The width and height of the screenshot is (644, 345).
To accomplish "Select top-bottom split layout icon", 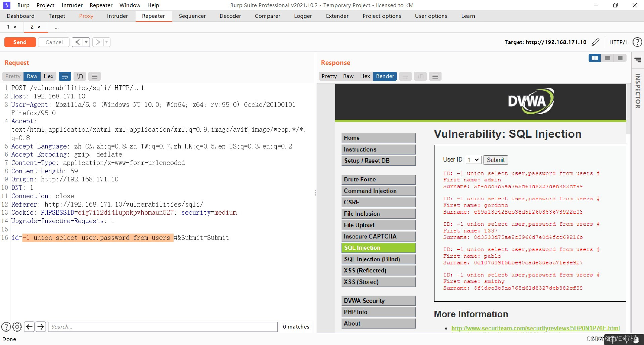I will tap(607, 58).
